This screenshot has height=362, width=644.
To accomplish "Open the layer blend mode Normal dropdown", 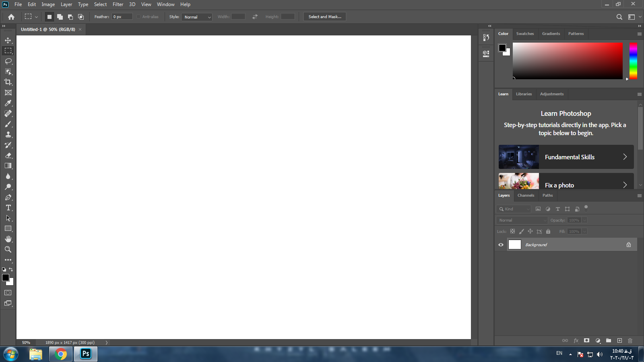I will click(522, 220).
